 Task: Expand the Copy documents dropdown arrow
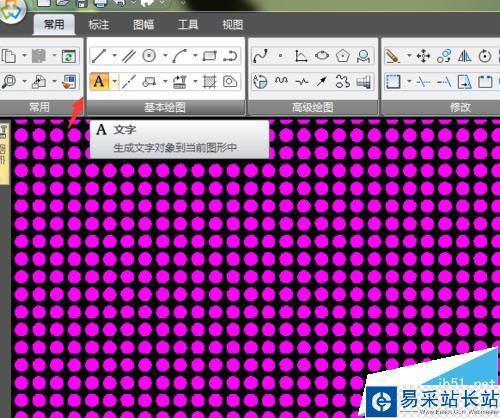point(24,55)
